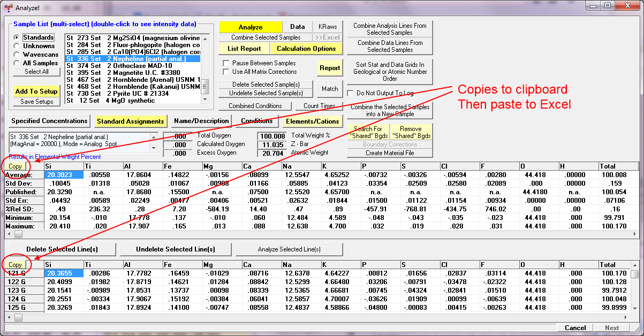Screen dimensions: 644x336
Task: Click Copy button above Average row
Action: pyautogui.click(x=15, y=166)
